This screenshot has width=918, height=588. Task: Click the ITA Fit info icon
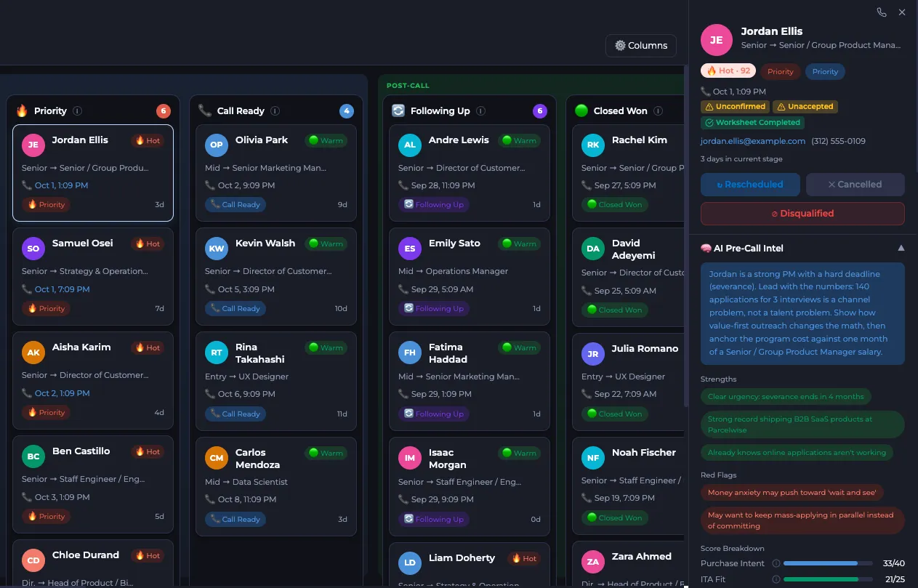tap(776, 579)
